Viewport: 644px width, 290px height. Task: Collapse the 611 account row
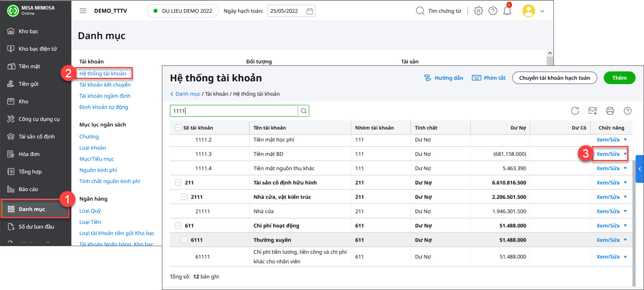(x=178, y=226)
